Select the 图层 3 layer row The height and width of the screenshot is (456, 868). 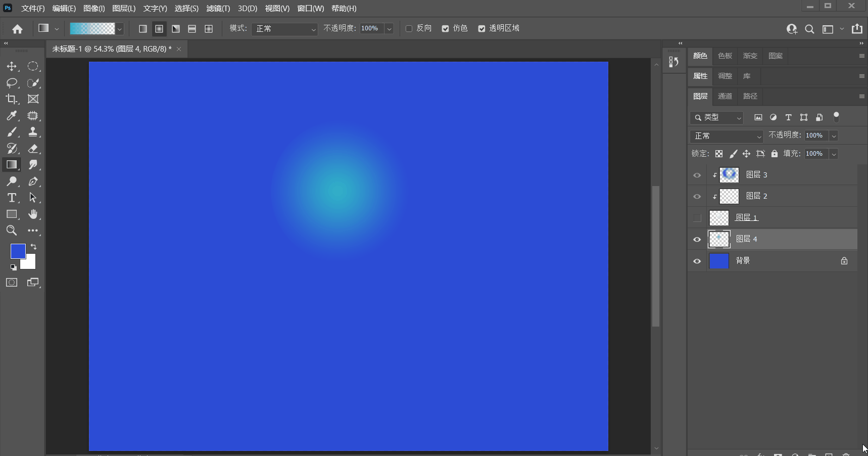click(773, 175)
